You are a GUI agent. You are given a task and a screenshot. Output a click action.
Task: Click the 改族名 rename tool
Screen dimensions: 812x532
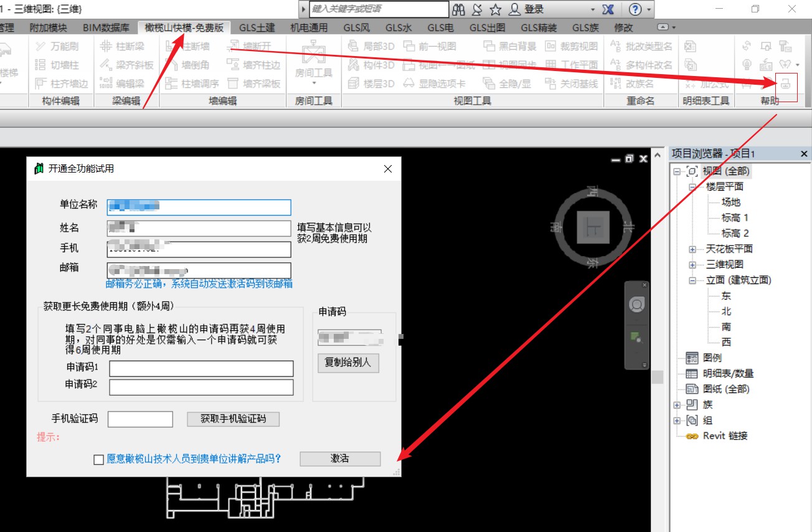pos(632,83)
